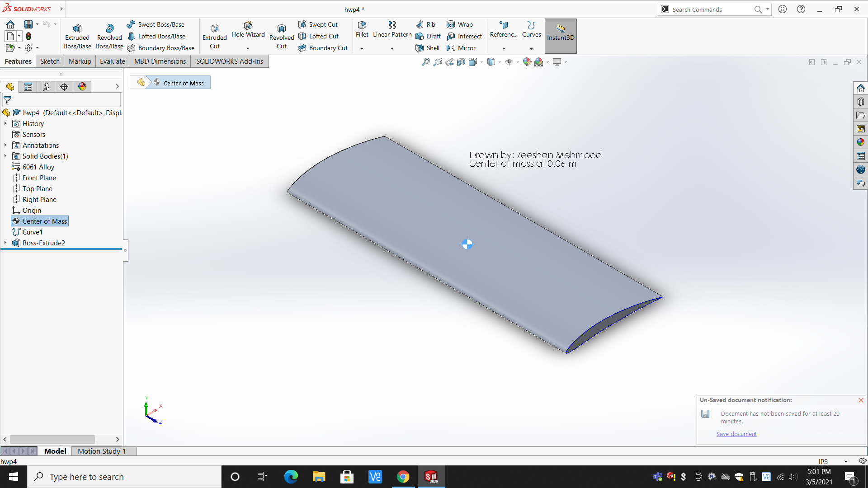The height and width of the screenshot is (488, 868).
Task: Click the Swept Cut tool
Action: click(318, 24)
